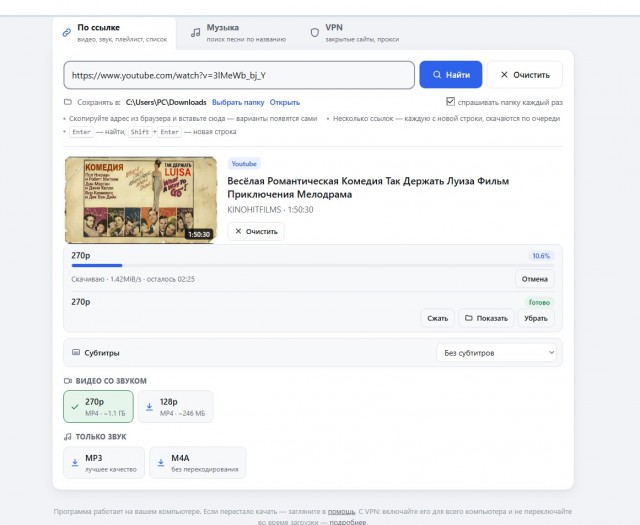Click the download arrow icon on 128p card
The height and width of the screenshot is (525, 640).
[149, 407]
